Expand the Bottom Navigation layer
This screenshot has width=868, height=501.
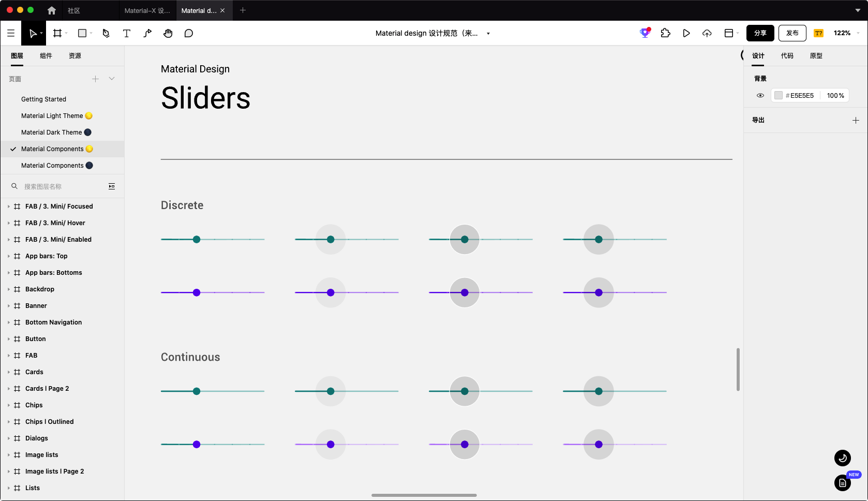pos(9,322)
